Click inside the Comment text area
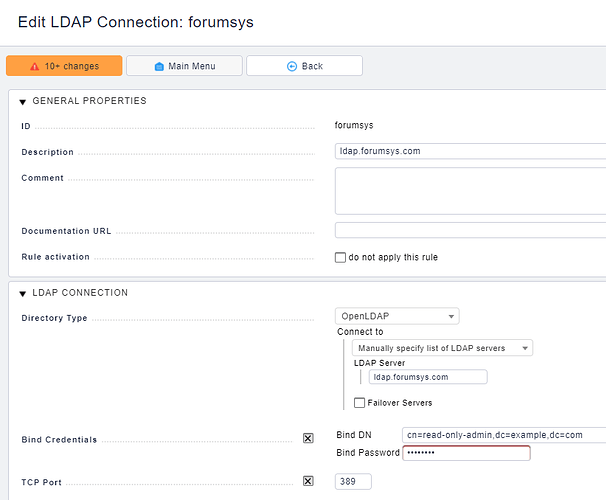 coord(470,191)
